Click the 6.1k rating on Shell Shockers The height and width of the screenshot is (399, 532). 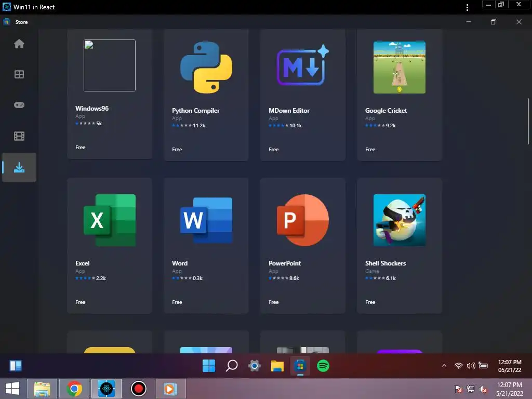point(391,278)
